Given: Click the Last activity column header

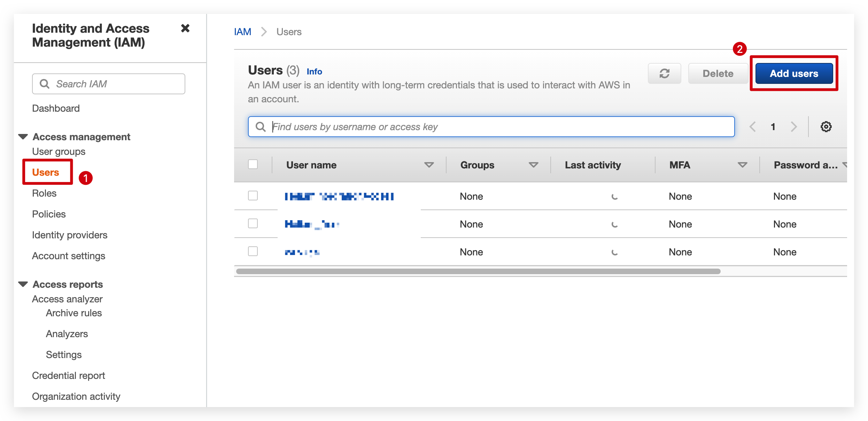Looking at the screenshot, I should [593, 165].
